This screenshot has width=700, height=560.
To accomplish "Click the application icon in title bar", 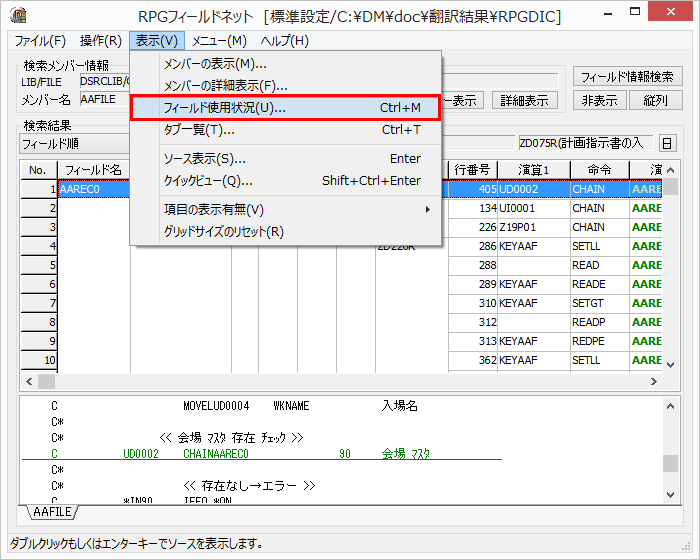I will pyautogui.click(x=18, y=16).
